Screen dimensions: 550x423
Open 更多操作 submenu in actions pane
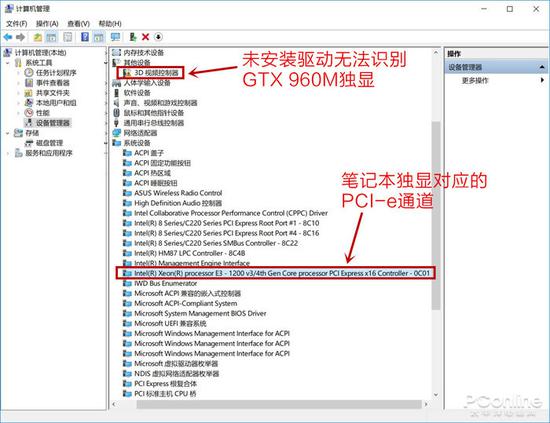click(x=475, y=80)
